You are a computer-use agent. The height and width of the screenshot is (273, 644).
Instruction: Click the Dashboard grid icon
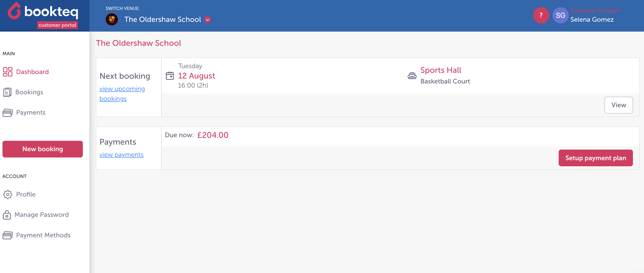[7, 72]
